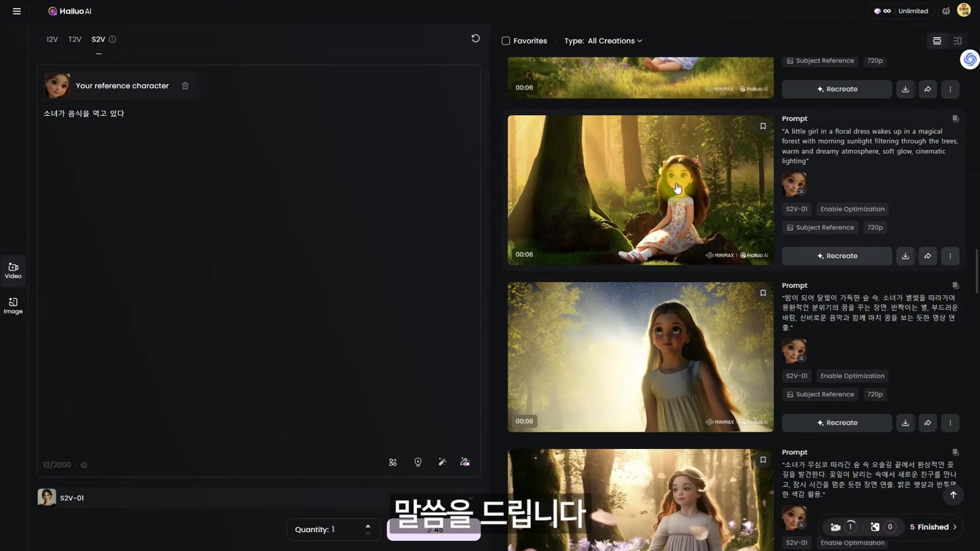This screenshot has width=980, height=551.
Task: Click the video generation queue counter
Action: 843,527
